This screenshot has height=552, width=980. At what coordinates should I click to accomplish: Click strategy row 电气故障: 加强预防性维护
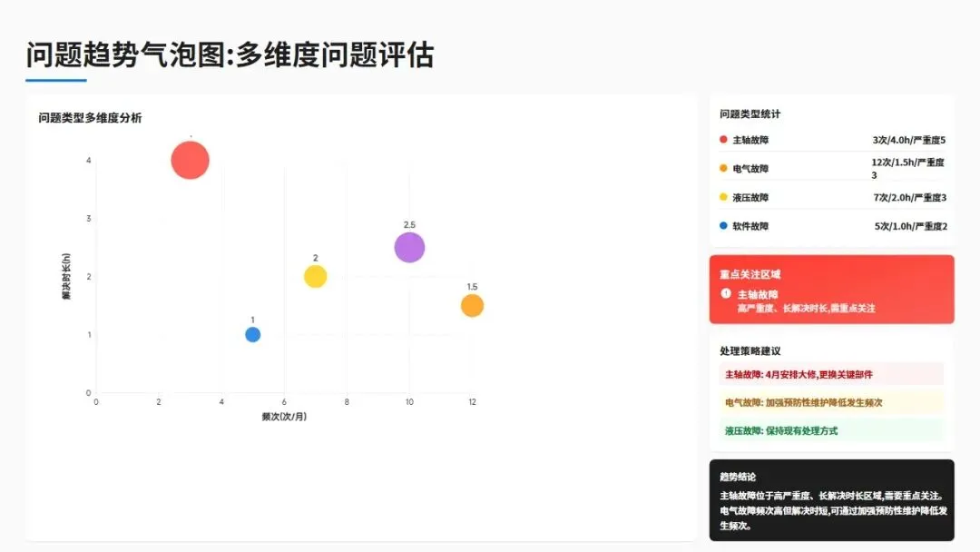pyautogui.click(x=831, y=402)
